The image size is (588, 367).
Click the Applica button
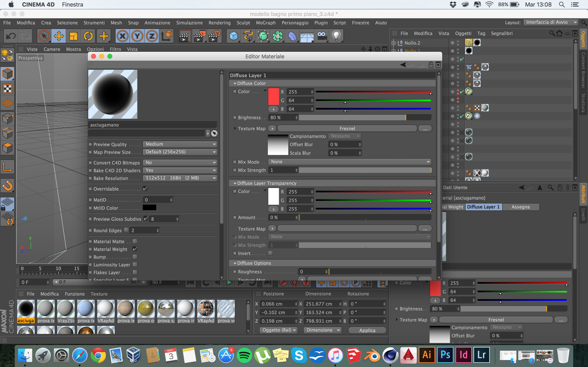pyautogui.click(x=367, y=330)
